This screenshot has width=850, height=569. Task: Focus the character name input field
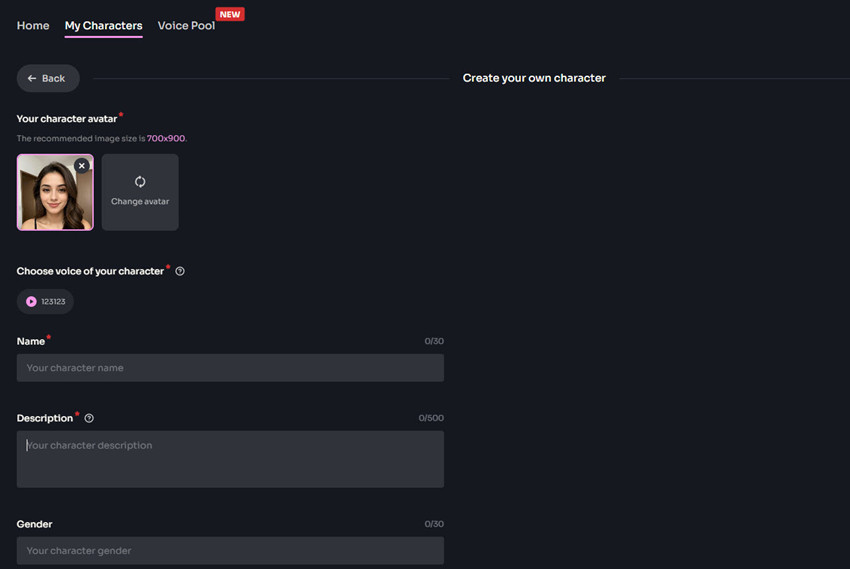[x=230, y=368]
